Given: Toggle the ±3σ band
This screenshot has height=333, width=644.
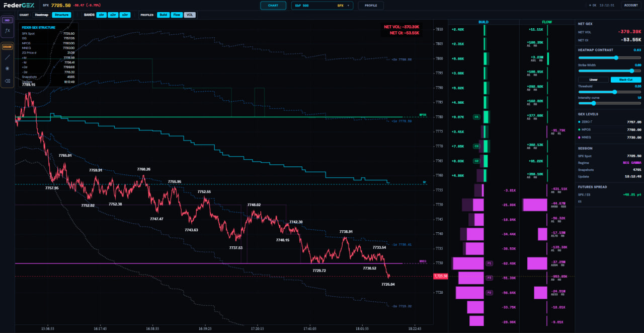Looking at the screenshot, I should pyautogui.click(x=124, y=15).
